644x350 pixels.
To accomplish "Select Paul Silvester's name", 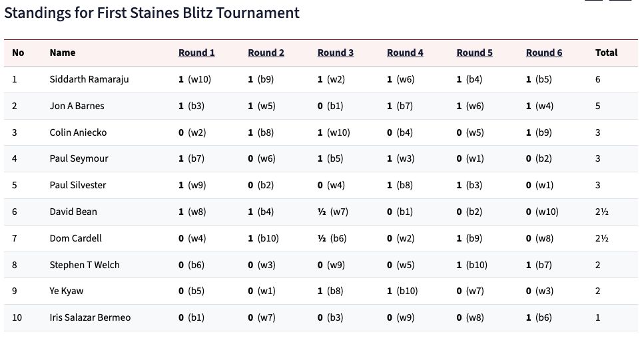I will tap(78, 185).
